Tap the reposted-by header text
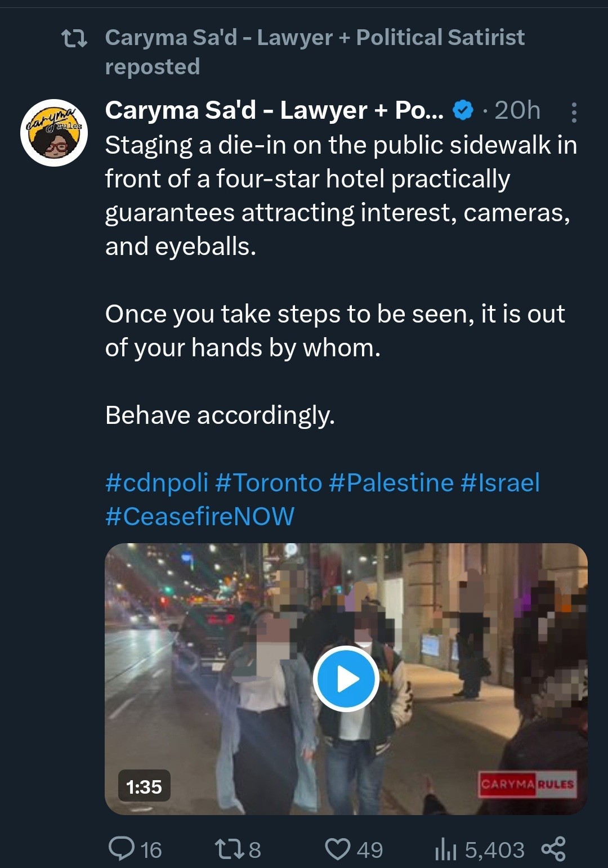 314,38
